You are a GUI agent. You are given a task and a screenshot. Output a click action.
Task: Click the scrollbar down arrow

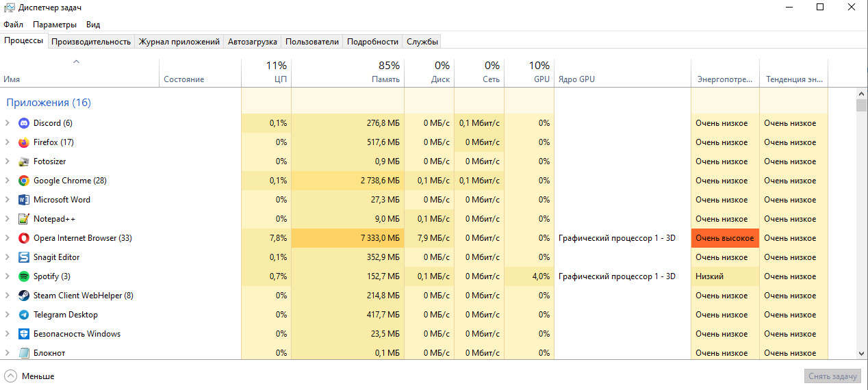(x=862, y=353)
